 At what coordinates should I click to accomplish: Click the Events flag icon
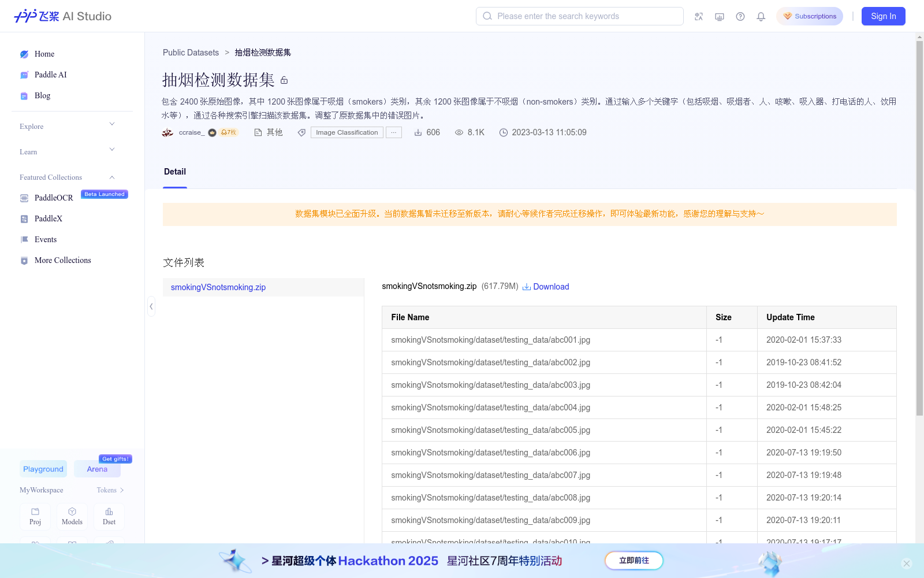24,240
